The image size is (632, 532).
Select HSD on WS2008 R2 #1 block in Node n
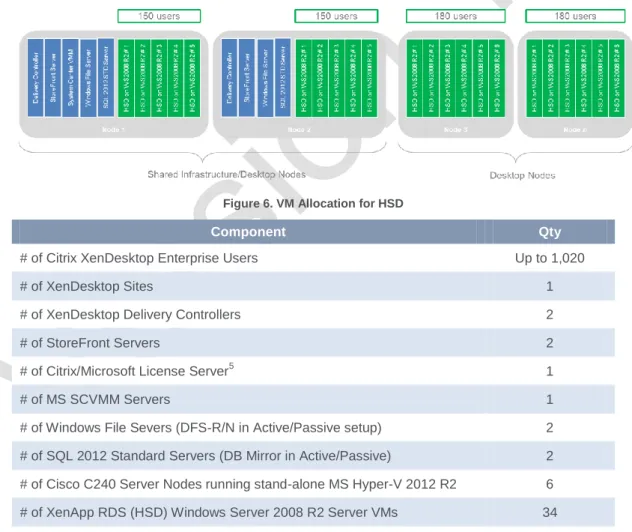click(534, 78)
